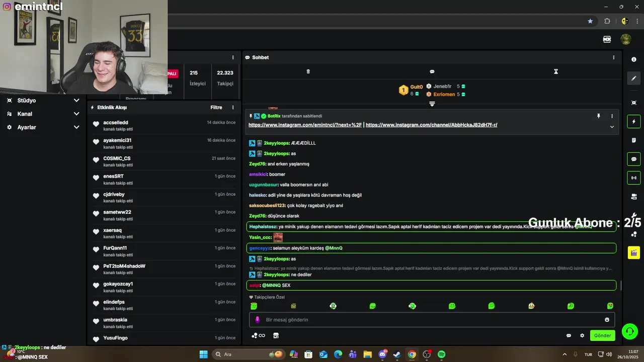This screenshot has width=644, height=362.
Task: Click the ayakemici31 follower entry
Action: [164, 143]
